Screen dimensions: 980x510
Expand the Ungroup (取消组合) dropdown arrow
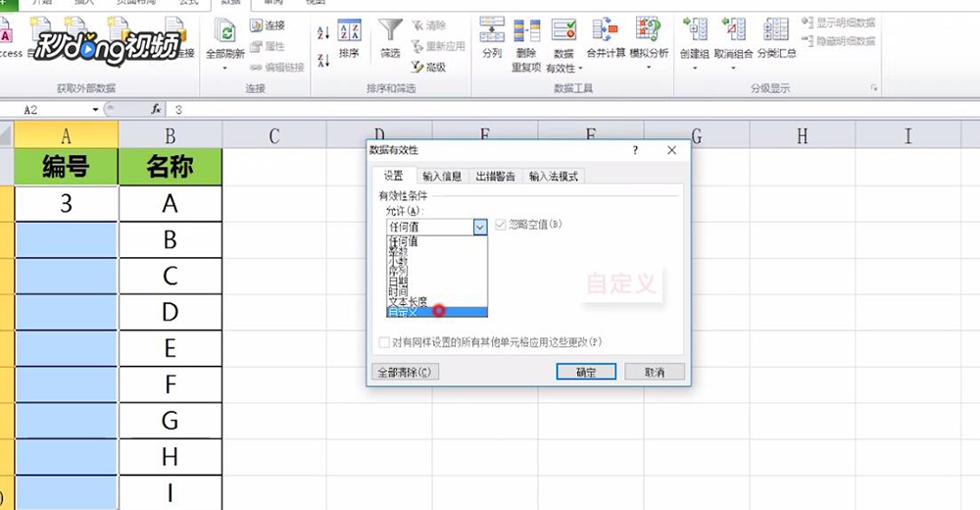(733, 68)
